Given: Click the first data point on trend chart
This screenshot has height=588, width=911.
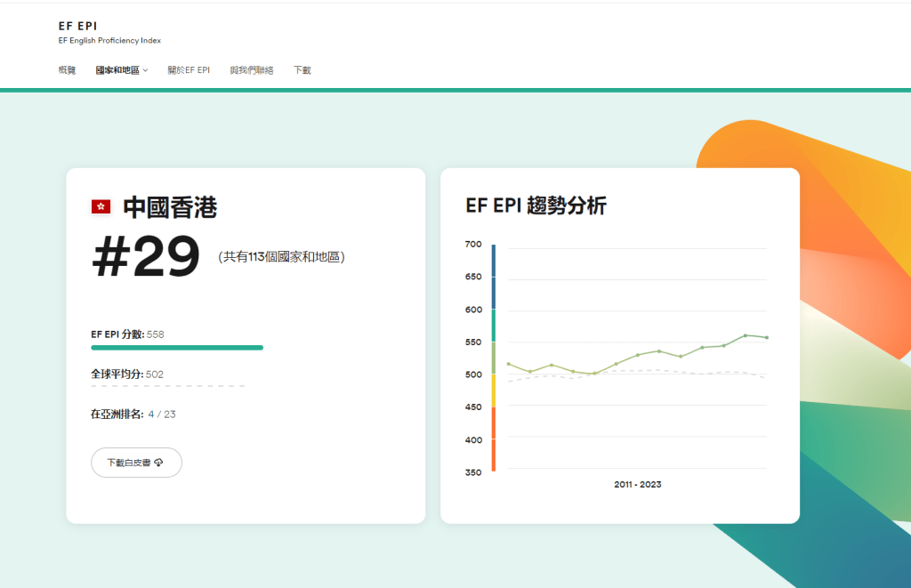Looking at the screenshot, I should click(x=509, y=365).
